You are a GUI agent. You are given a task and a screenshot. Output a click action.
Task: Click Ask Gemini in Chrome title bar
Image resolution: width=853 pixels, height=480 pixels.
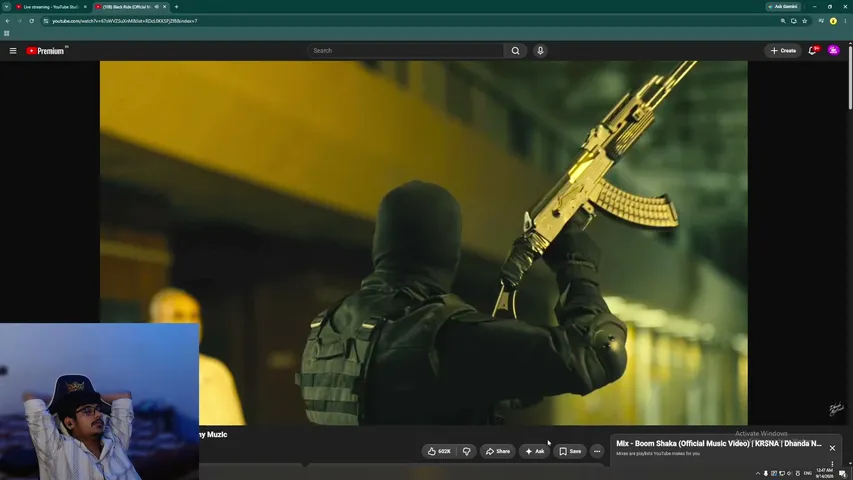tap(782, 7)
